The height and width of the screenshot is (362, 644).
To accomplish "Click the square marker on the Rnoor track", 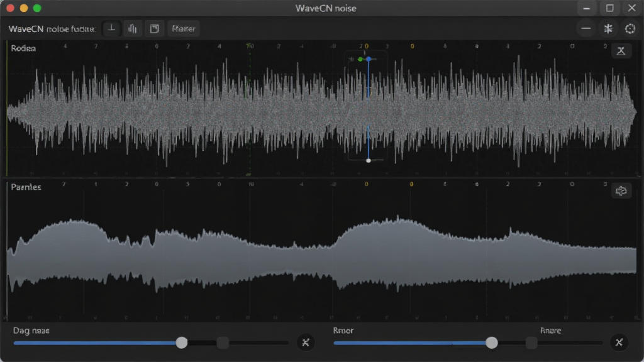I will click(x=531, y=343).
